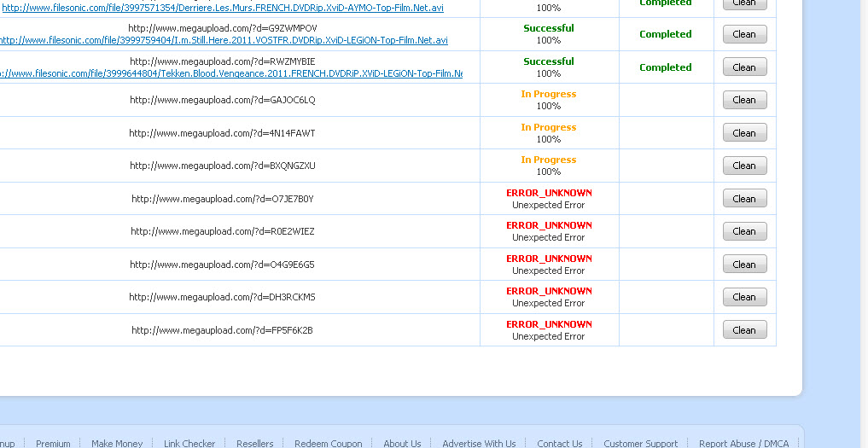Clean the row for megaupload O4G9E6G5
The image size is (868, 448).
coord(744,265)
